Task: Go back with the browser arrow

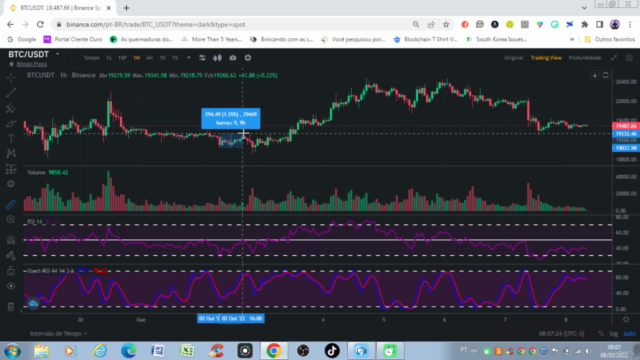Action: 11,24
